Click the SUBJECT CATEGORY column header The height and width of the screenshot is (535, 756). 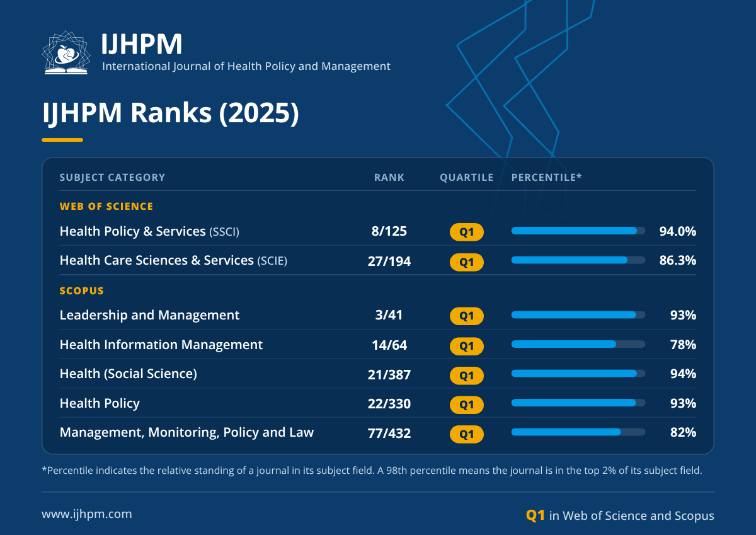click(x=112, y=178)
